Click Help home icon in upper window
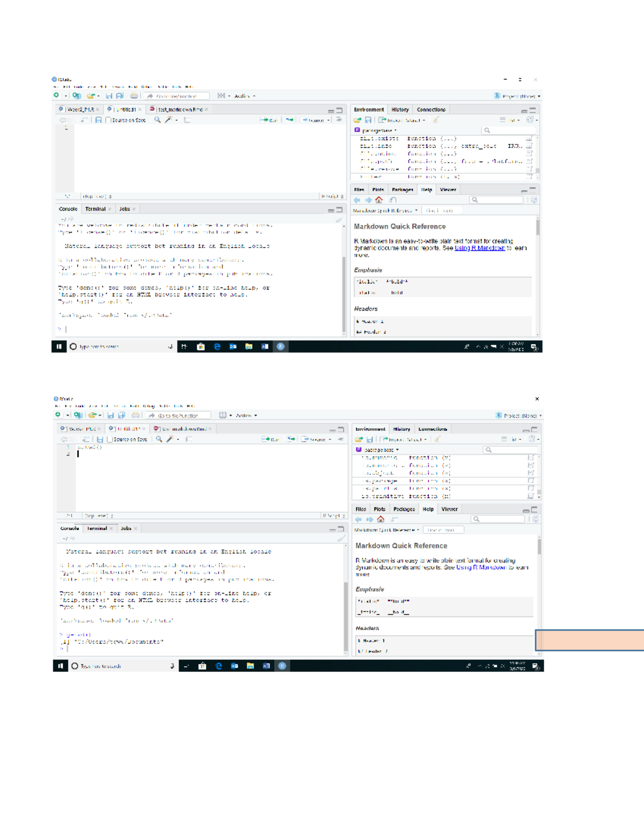 point(379,200)
